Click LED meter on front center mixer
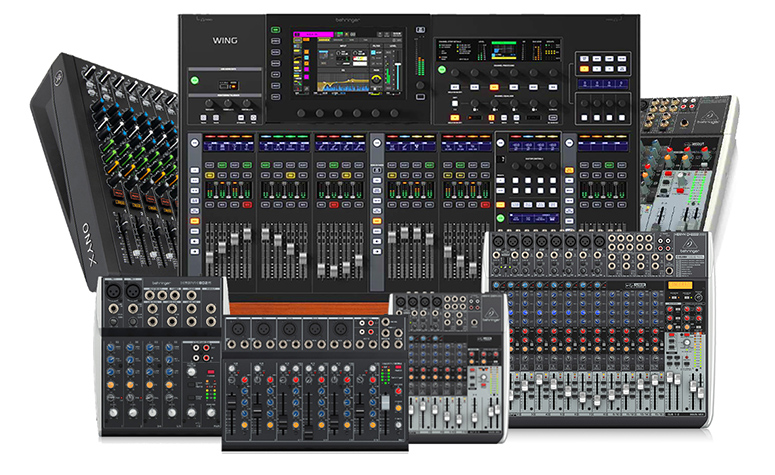775x475 pixels. 385,375
